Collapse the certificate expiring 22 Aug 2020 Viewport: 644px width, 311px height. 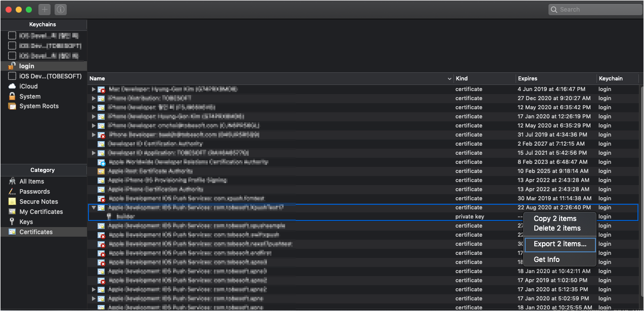click(94, 207)
